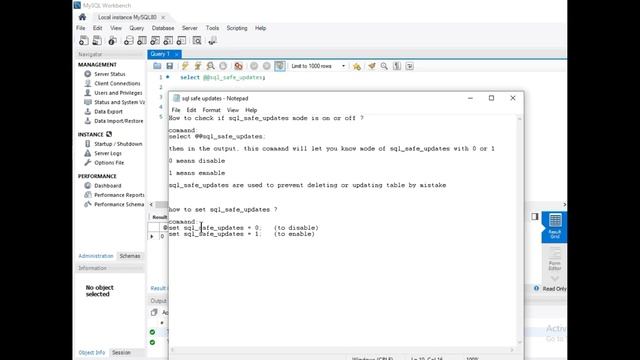Open Performance Schema Setup
The image size is (640, 360).
pos(119,204)
